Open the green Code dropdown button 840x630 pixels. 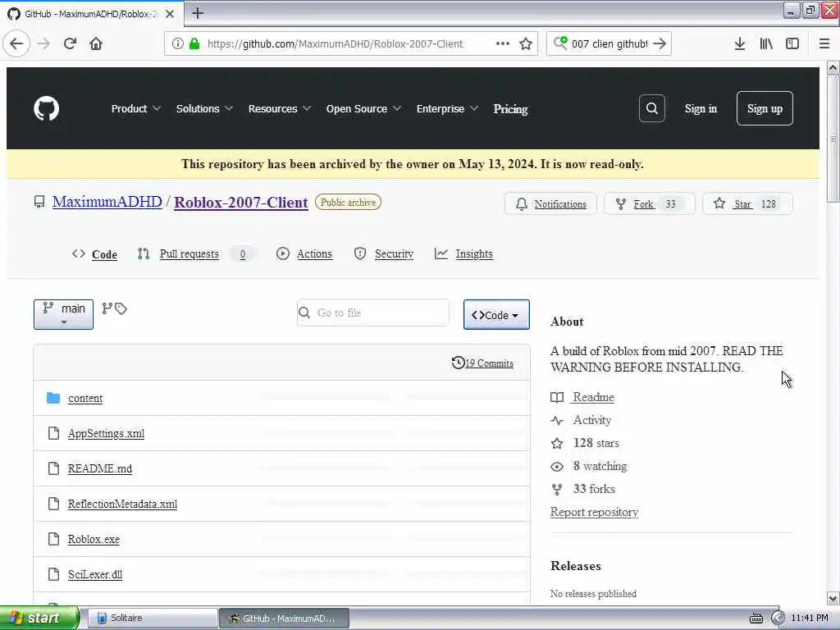point(496,314)
